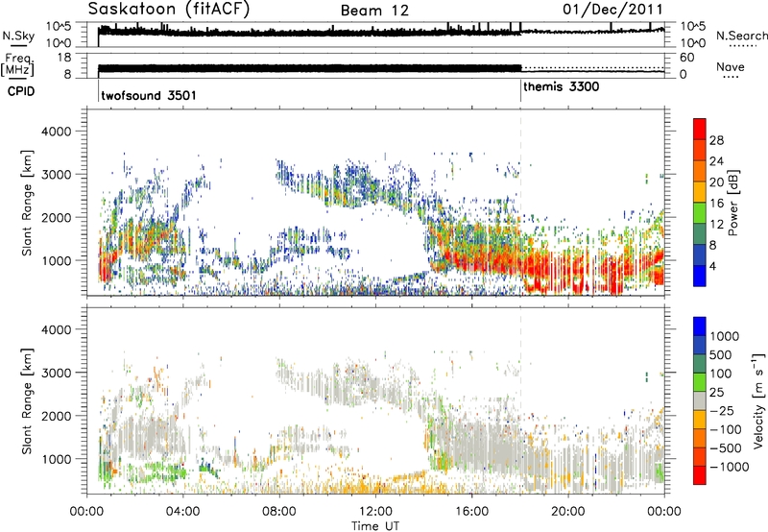Click the '04:00' time axis label
This screenshot has height=532, width=768.
183,512
